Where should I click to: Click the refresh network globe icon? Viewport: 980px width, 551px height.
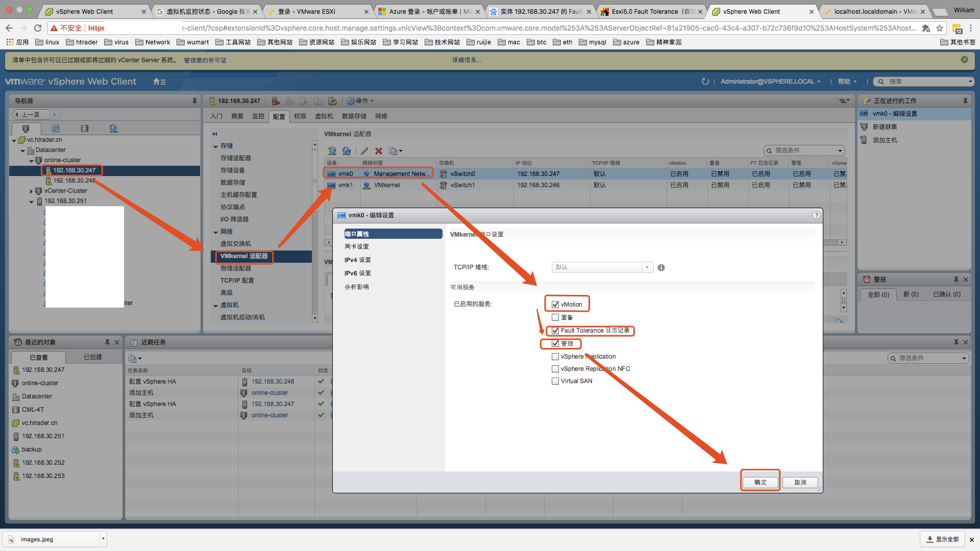pos(347,151)
